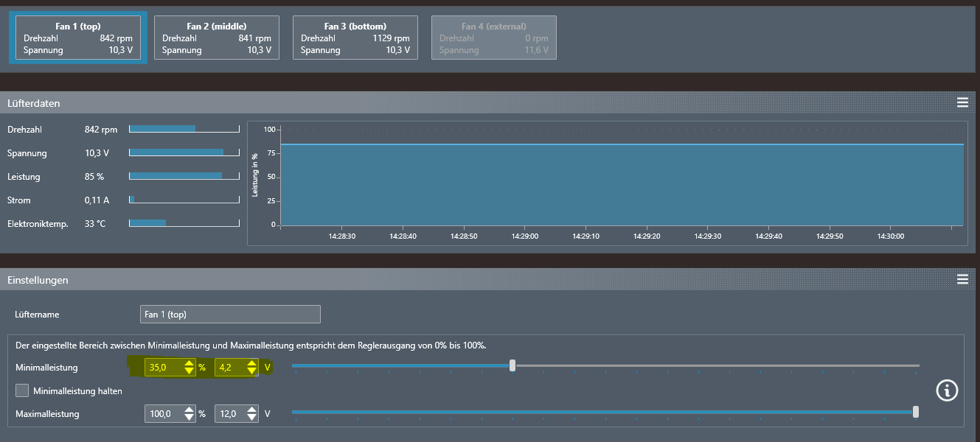Click the Maximalleistung voltage value field
980x442 pixels.
(x=229, y=414)
